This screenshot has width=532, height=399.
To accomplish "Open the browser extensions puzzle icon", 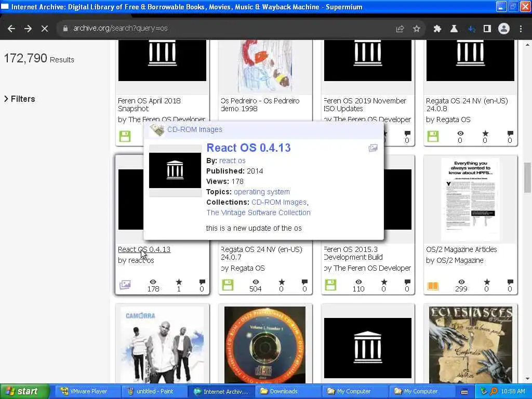I will coord(437,29).
